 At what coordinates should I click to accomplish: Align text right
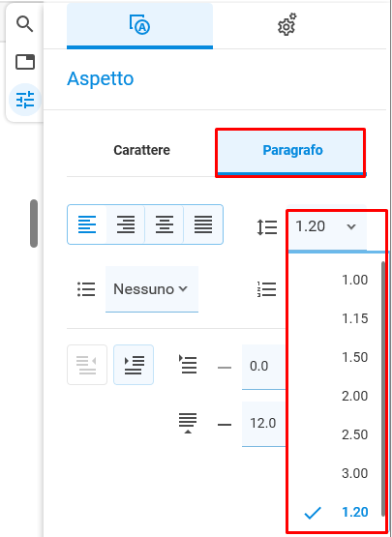[x=126, y=224]
